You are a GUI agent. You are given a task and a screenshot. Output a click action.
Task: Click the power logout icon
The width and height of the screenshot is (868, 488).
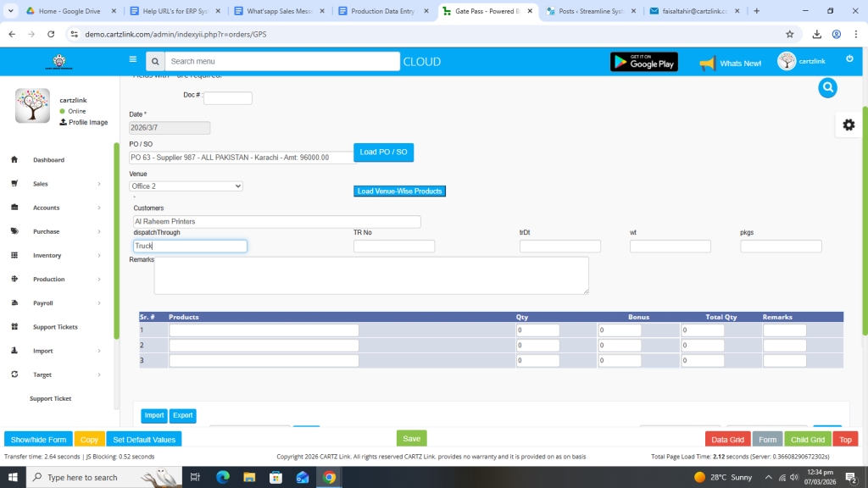pos(849,59)
